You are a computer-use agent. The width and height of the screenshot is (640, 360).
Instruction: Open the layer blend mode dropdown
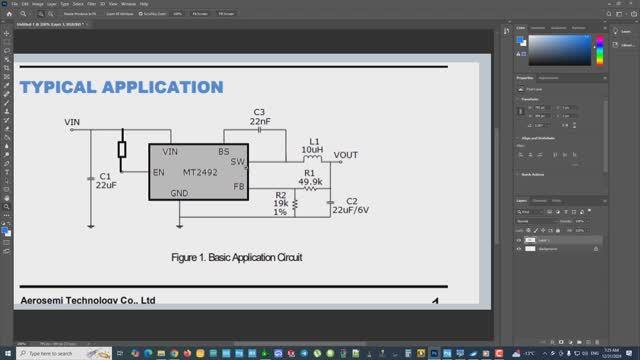pyautogui.click(x=536, y=221)
